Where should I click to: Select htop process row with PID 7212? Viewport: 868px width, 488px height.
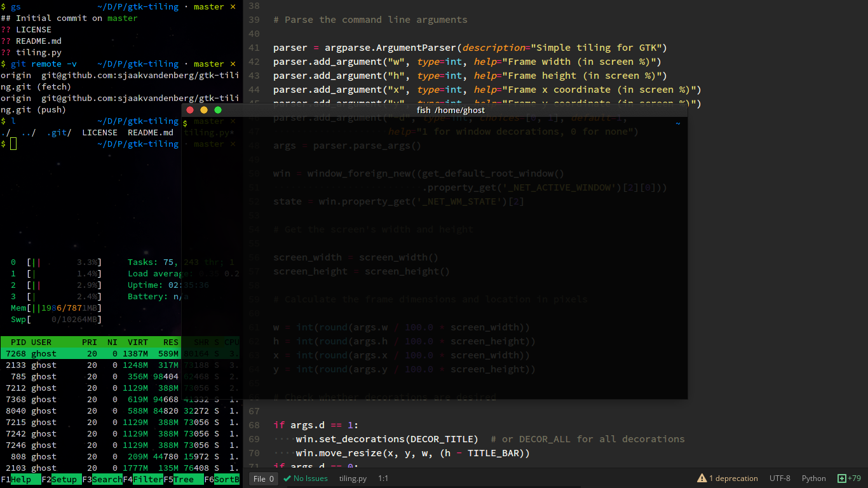click(x=120, y=388)
